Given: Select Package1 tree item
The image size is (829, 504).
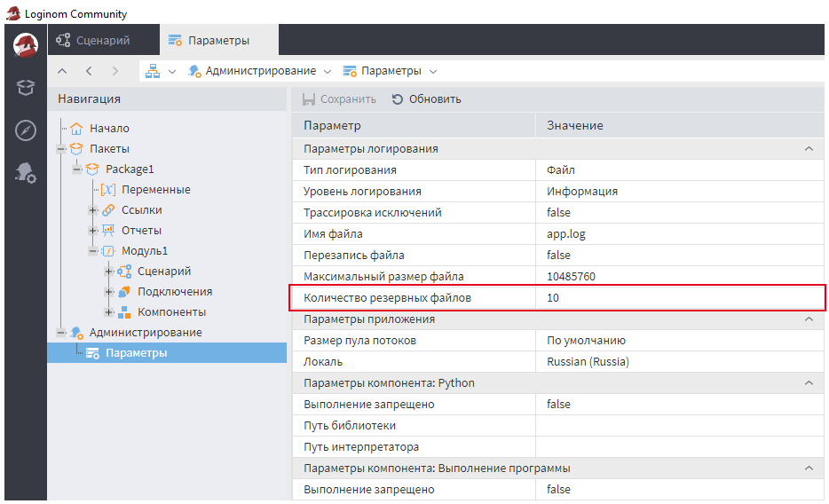Looking at the screenshot, I should click(130, 169).
